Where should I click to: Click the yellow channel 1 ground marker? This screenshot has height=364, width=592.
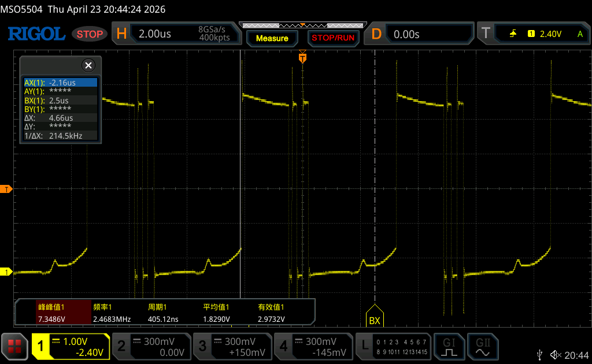(x=6, y=272)
